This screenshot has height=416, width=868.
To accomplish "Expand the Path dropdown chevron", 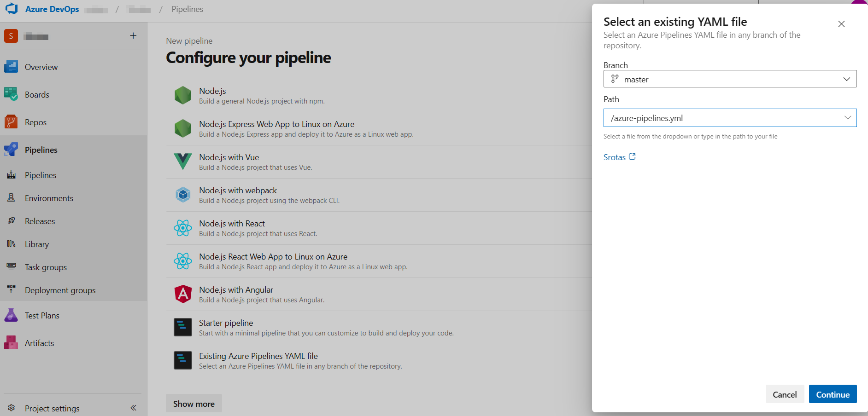I will (847, 118).
